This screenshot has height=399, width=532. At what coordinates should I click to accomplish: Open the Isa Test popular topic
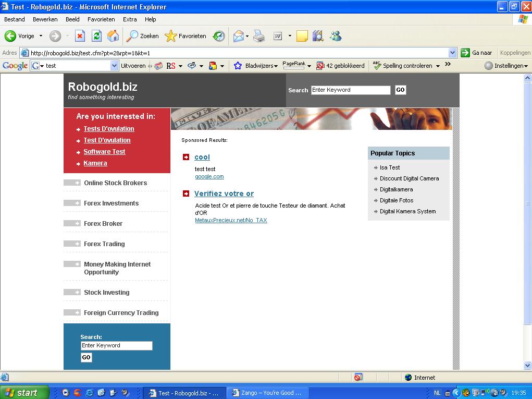[x=390, y=167]
